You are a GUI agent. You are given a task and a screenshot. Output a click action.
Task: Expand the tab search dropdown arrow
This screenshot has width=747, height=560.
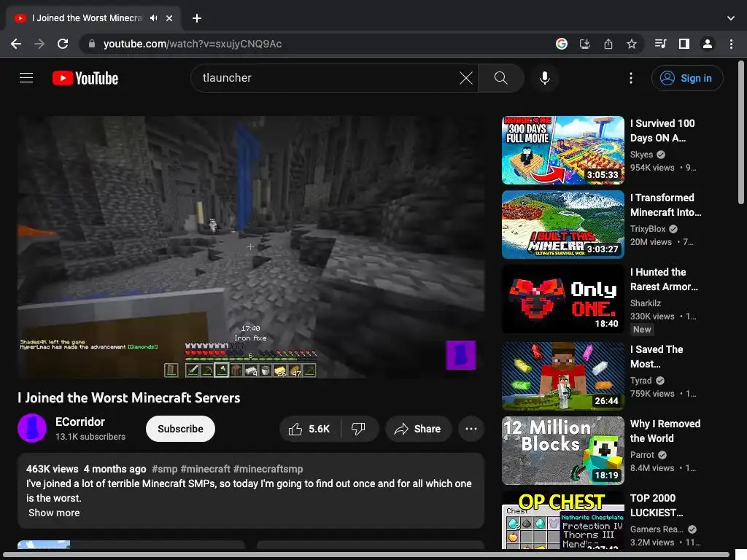tap(731, 18)
